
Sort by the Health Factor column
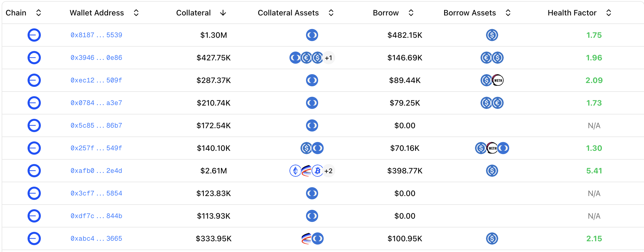pyautogui.click(x=609, y=13)
